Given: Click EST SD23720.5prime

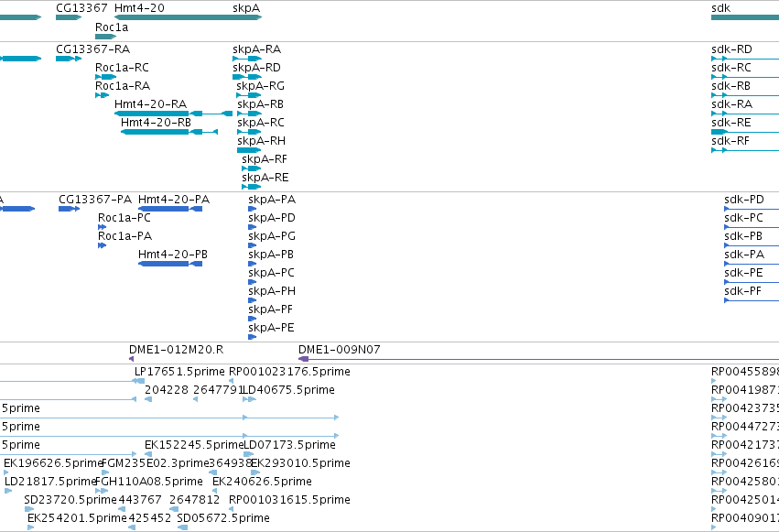Looking at the screenshot, I should pos(70,500).
